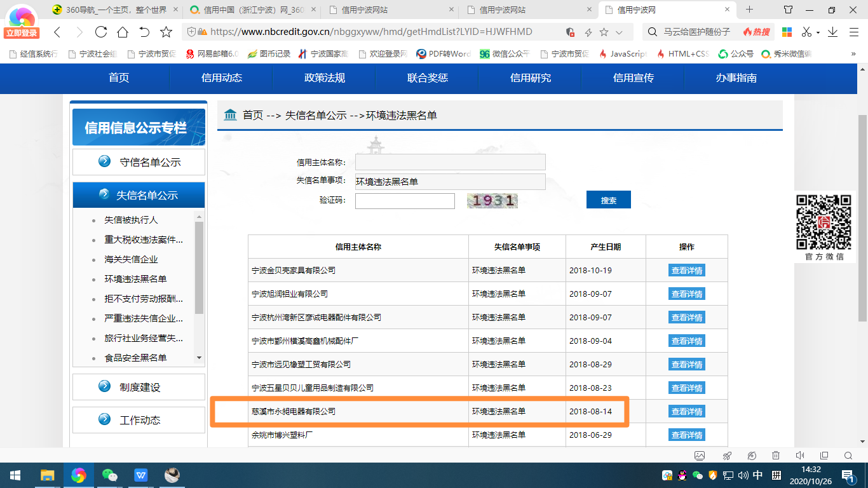Click the scissors screenshot tool icon
Viewport: 868px width, 488px height.
coord(806,32)
